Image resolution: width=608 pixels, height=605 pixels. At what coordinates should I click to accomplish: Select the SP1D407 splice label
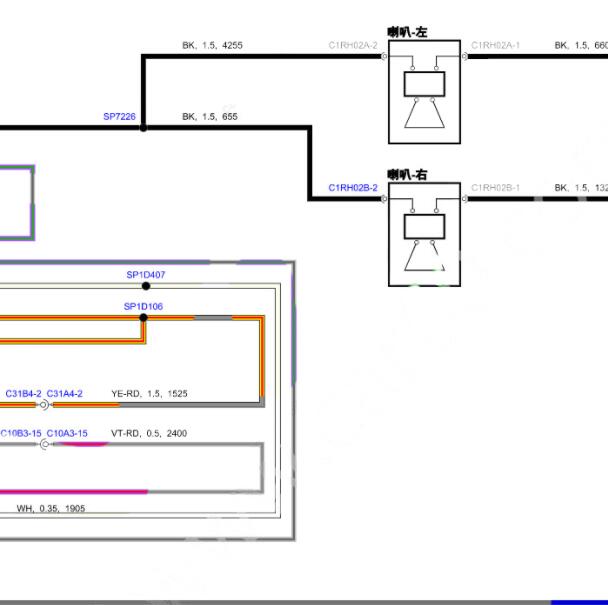click(146, 275)
